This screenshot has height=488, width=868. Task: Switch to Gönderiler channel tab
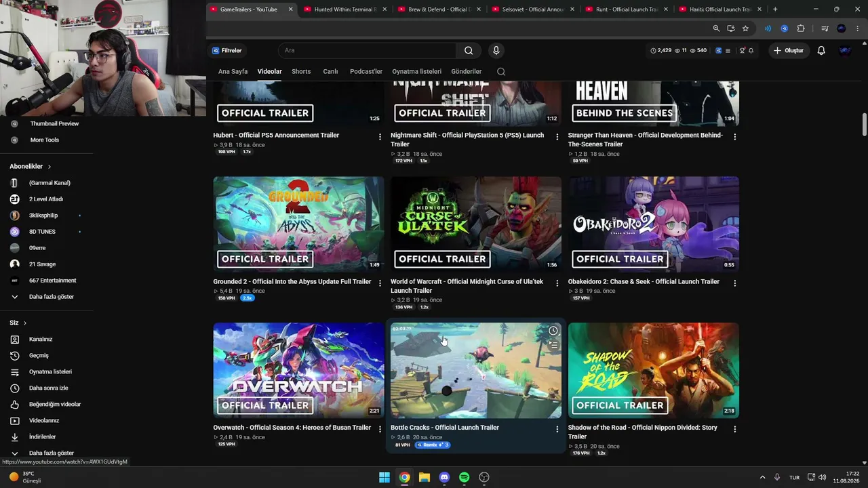(x=467, y=71)
